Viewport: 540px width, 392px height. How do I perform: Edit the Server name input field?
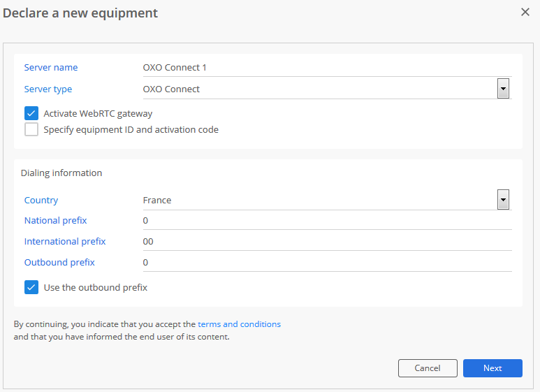click(327, 68)
